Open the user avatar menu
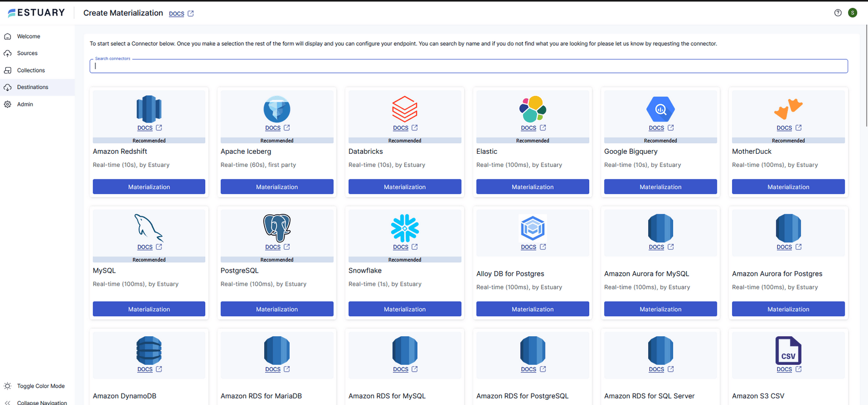Screen dimensions: 868x405 point(852,13)
